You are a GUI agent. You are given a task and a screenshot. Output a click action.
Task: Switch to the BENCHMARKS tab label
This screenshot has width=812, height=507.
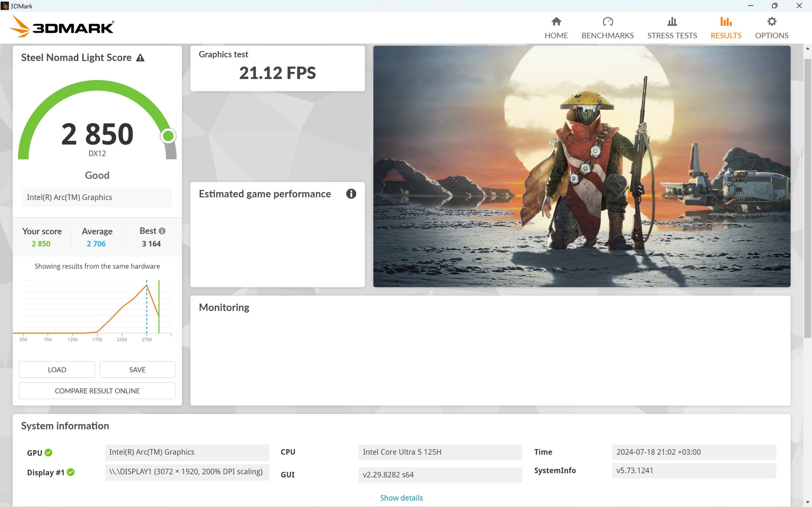pyautogui.click(x=607, y=35)
